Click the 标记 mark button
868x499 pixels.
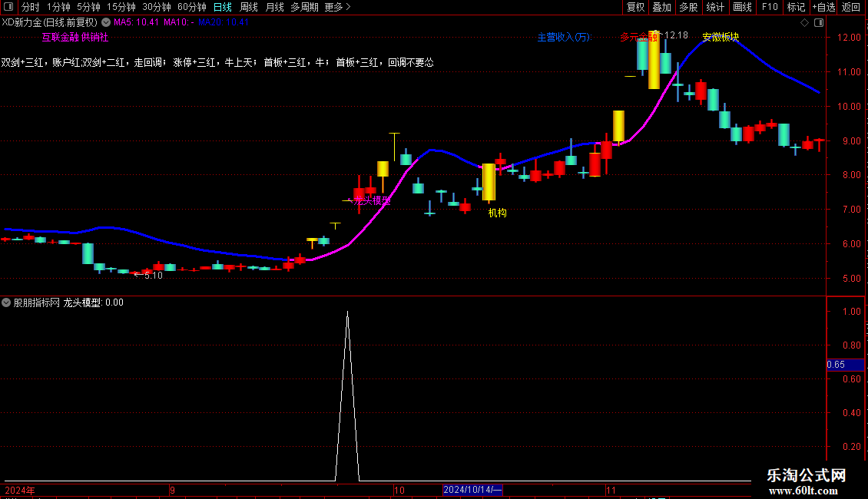796,7
